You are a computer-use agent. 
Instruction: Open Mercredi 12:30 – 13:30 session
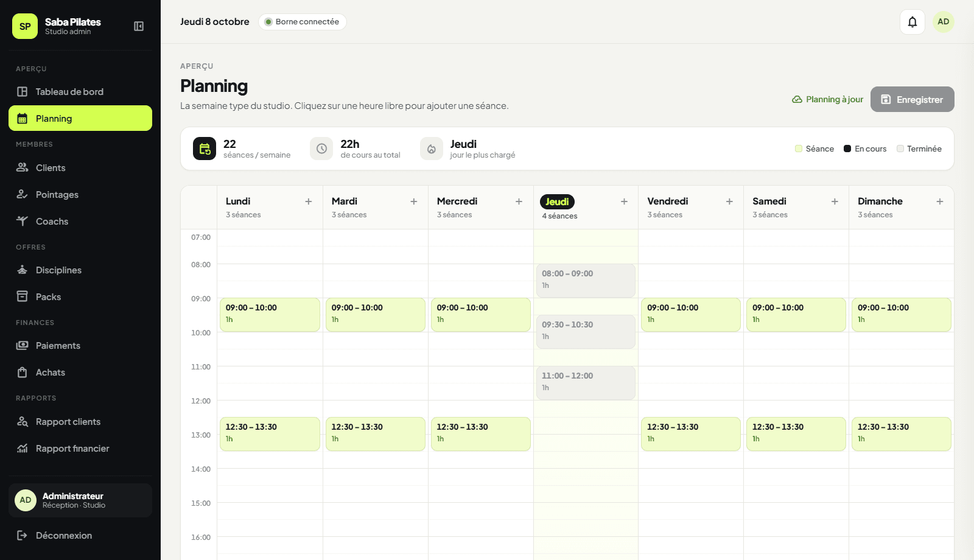pyautogui.click(x=480, y=434)
